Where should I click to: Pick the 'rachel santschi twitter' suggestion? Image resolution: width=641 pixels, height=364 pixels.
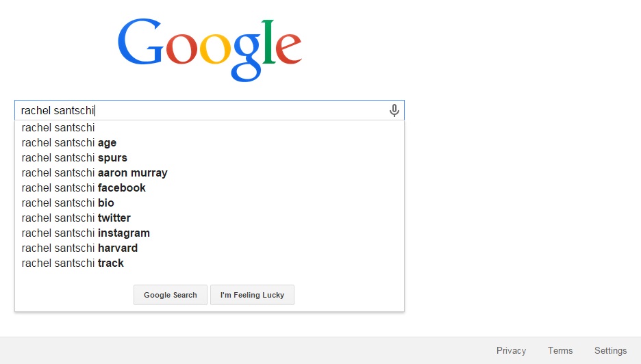pyautogui.click(x=210, y=218)
